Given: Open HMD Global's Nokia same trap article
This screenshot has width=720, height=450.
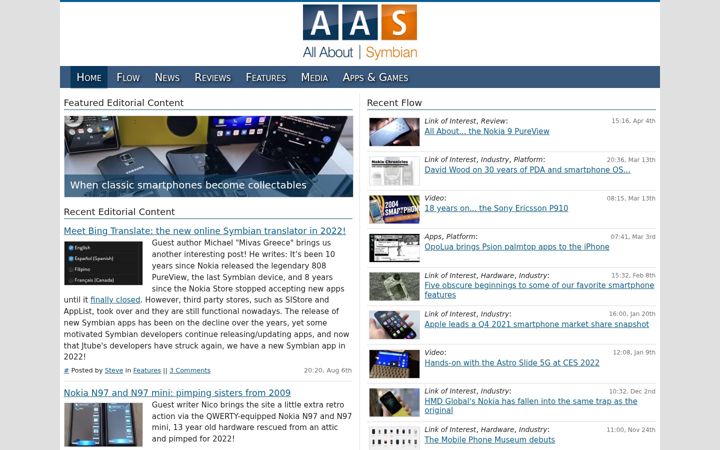Looking at the screenshot, I should point(530,406).
